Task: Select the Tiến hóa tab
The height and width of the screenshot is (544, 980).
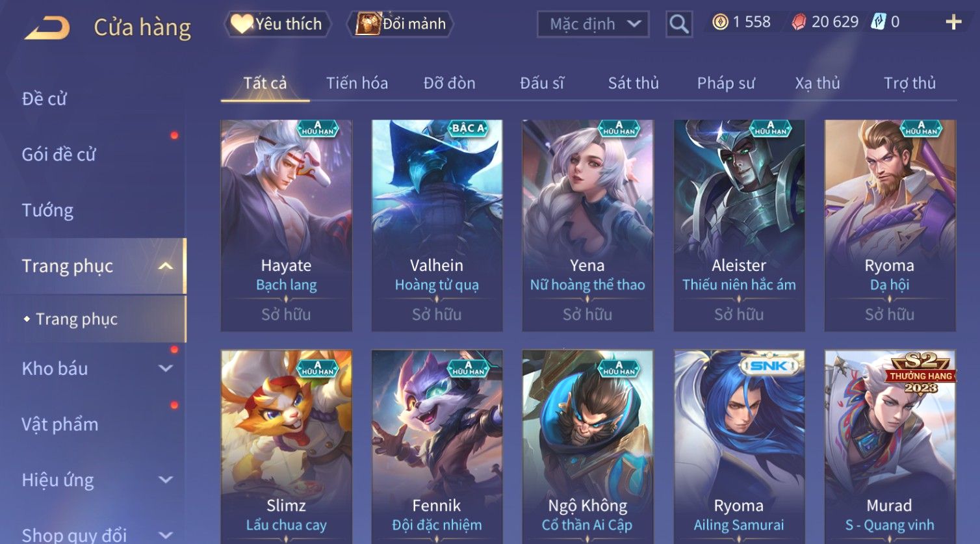Action: [x=357, y=83]
